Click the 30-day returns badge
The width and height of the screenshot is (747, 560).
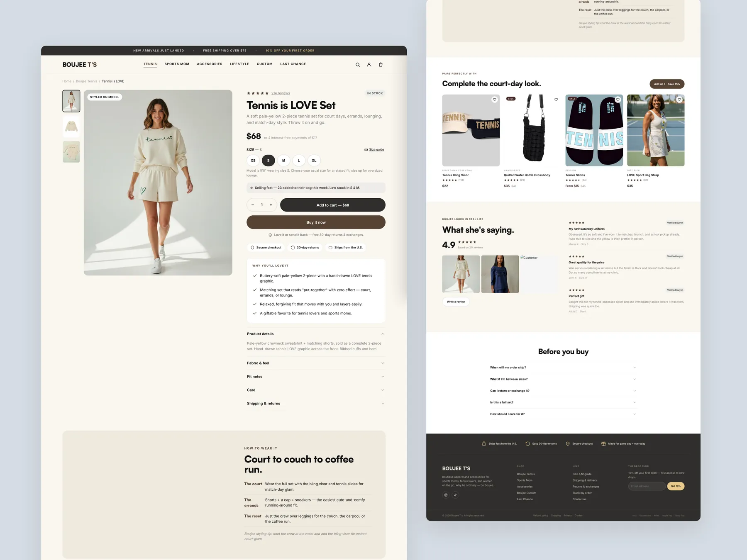coord(305,248)
